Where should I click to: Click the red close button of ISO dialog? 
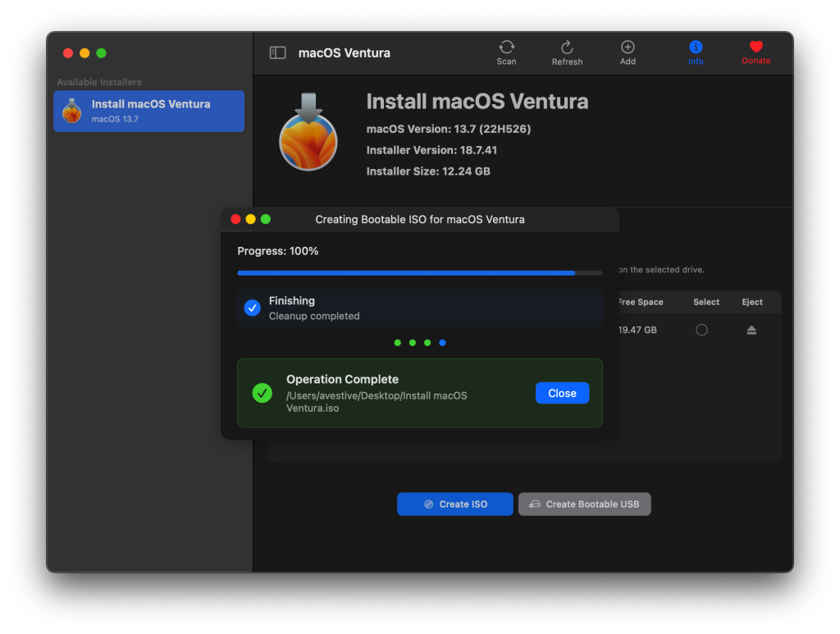[235, 219]
